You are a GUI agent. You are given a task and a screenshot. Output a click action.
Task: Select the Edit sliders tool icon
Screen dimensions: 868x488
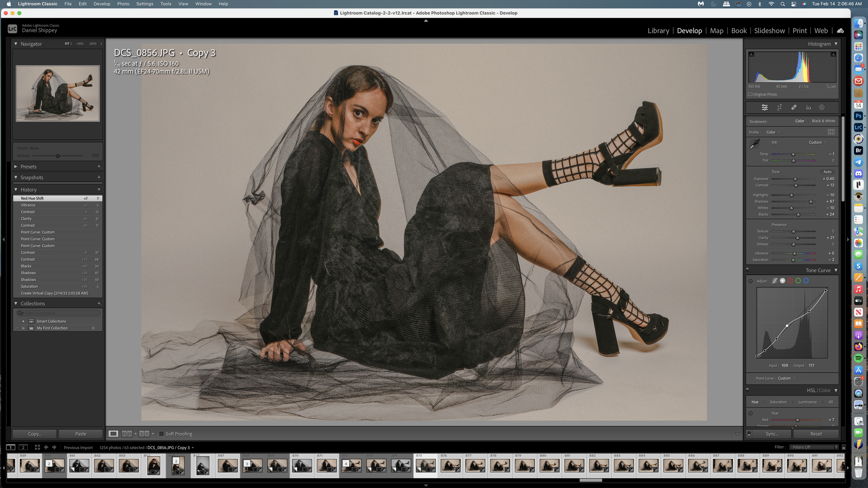click(x=765, y=108)
